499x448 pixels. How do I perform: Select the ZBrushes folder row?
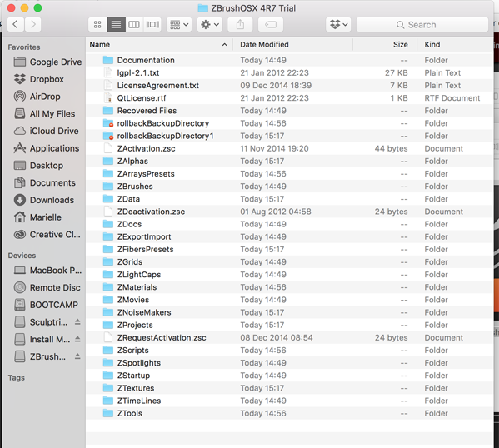(290, 187)
